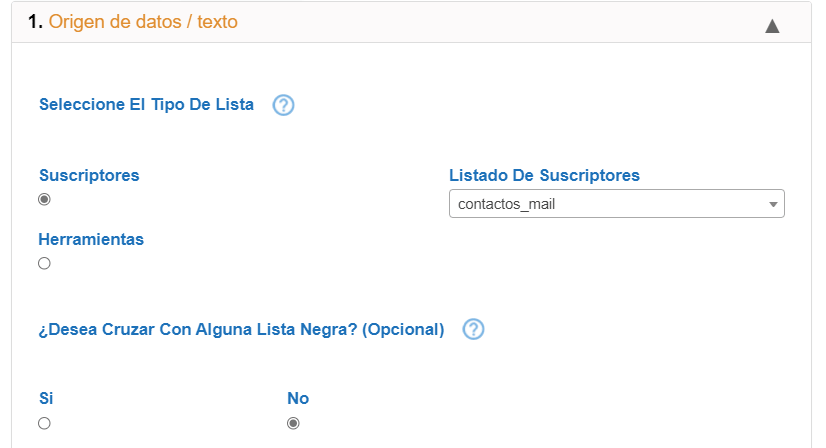
Task: Click the dropdown arrow of Listado De Suscriptores
Action: [x=773, y=204]
